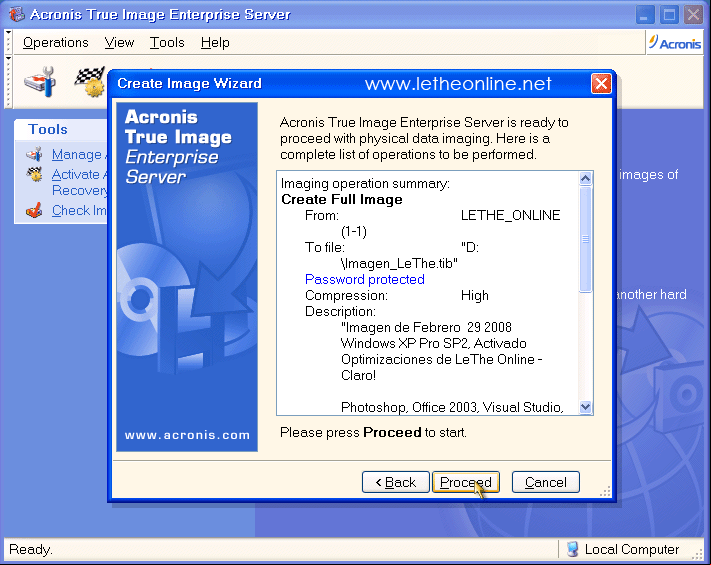Open the Activate Recovery link in Tools panel
The width and height of the screenshot is (711, 565).
coord(79,182)
